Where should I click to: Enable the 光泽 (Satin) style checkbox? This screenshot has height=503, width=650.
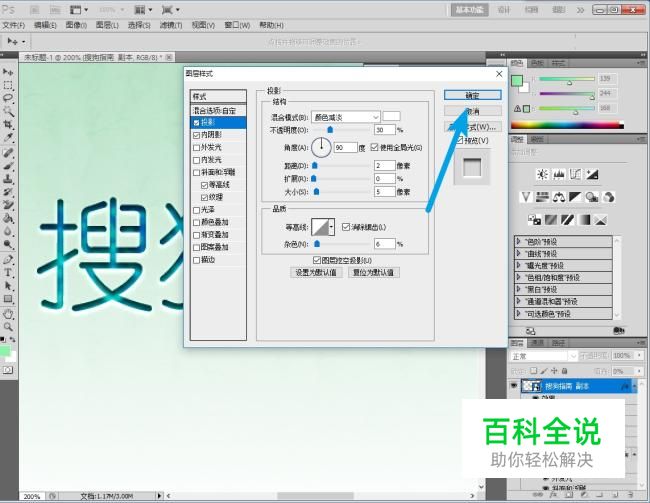pyautogui.click(x=196, y=210)
